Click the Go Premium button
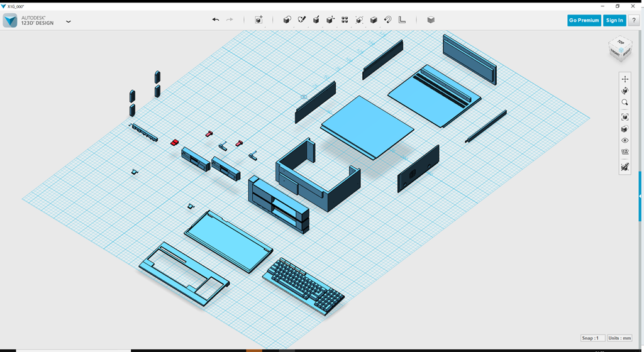The height and width of the screenshot is (352, 644). (x=584, y=20)
